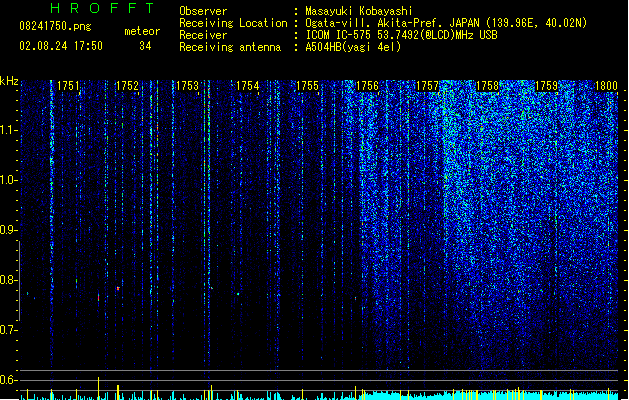This screenshot has height=400, width=629.
Task: Click the 1753 time marker
Action: (187, 86)
